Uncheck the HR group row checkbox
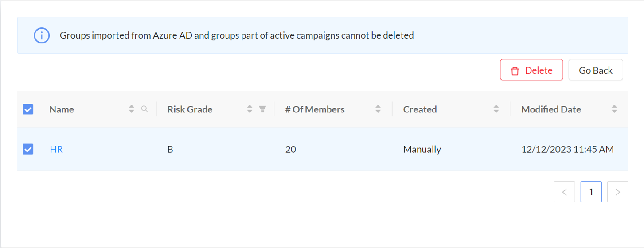 [x=28, y=149]
